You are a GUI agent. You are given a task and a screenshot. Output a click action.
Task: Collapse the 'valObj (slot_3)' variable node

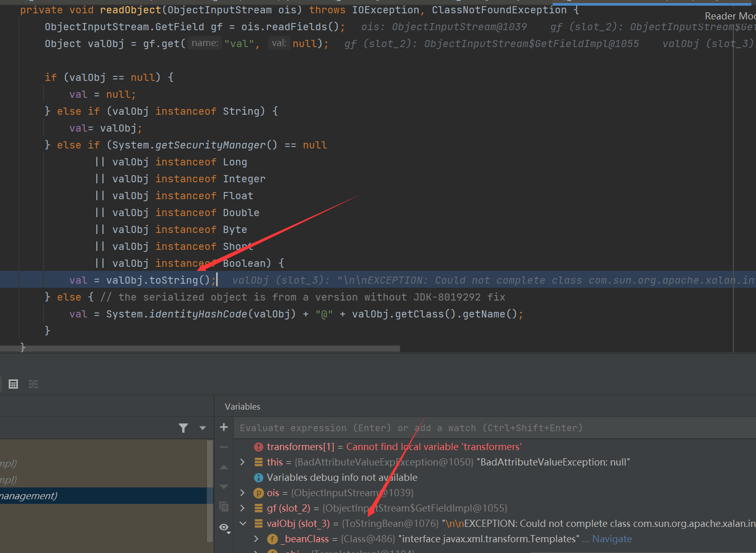pyautogui.click(x=243, y=523)
